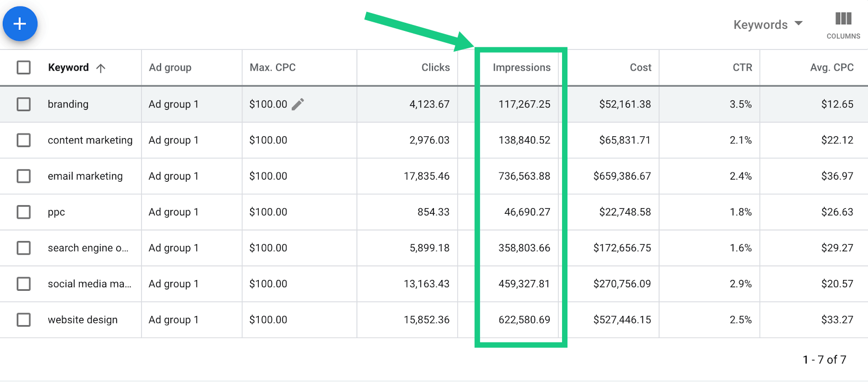
Task: Sort by Keyword column header
Action: point(68,67)
